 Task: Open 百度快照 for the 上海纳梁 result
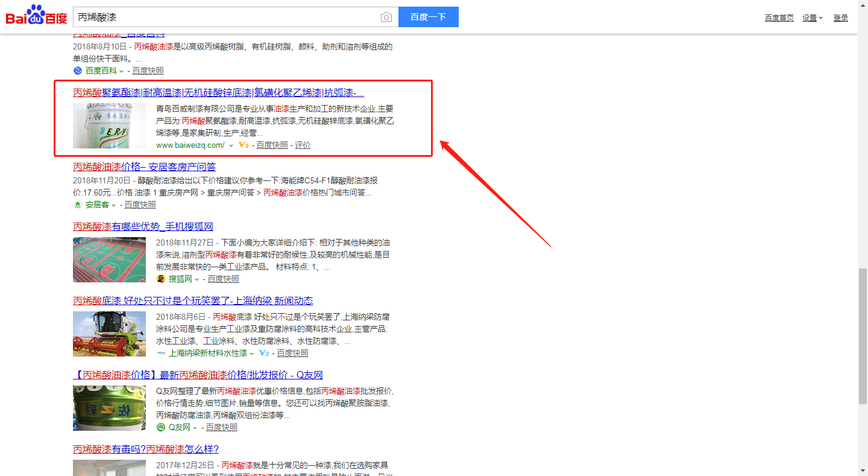coord(293,353)
